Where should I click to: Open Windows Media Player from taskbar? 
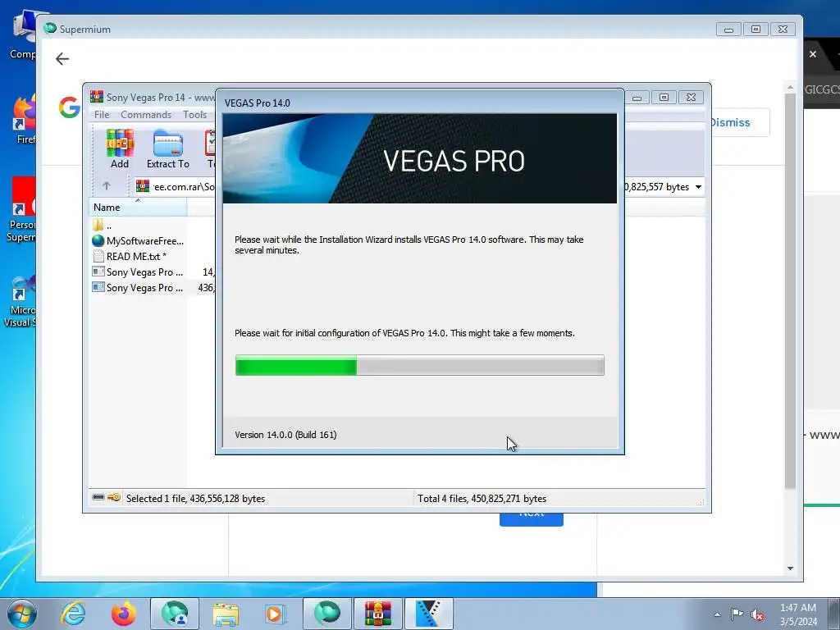tap(276, 614)
